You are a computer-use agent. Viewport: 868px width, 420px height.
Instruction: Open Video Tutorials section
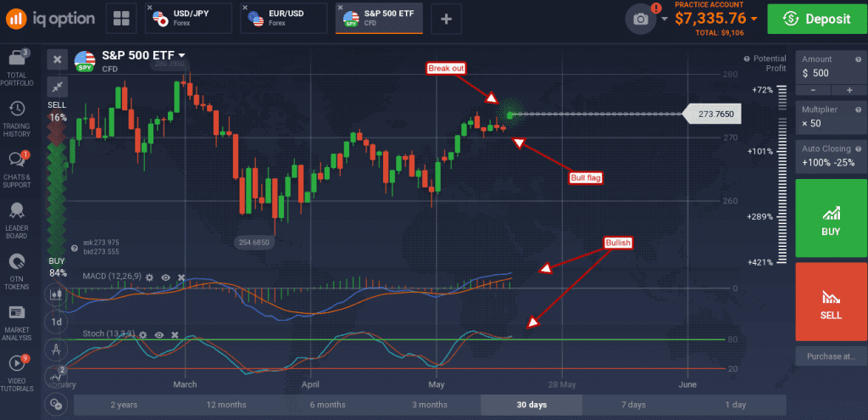pos(17,374)
